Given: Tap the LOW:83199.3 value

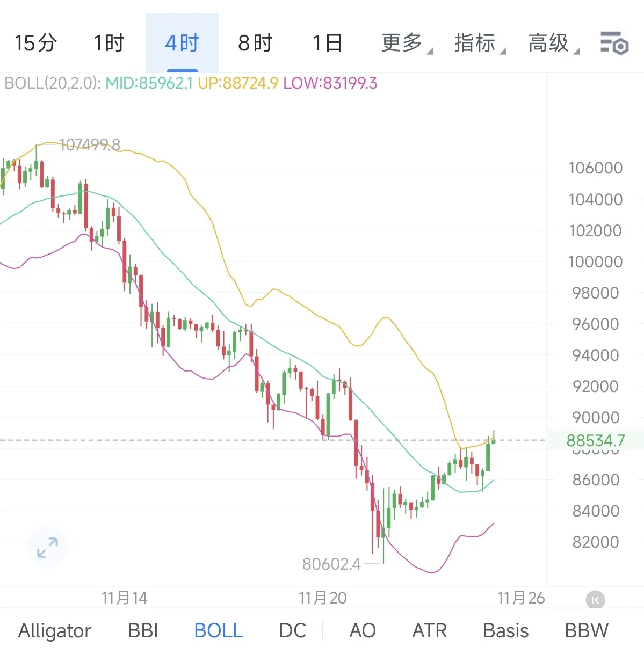Looking at the screenshot, I should tap(330, 83).
